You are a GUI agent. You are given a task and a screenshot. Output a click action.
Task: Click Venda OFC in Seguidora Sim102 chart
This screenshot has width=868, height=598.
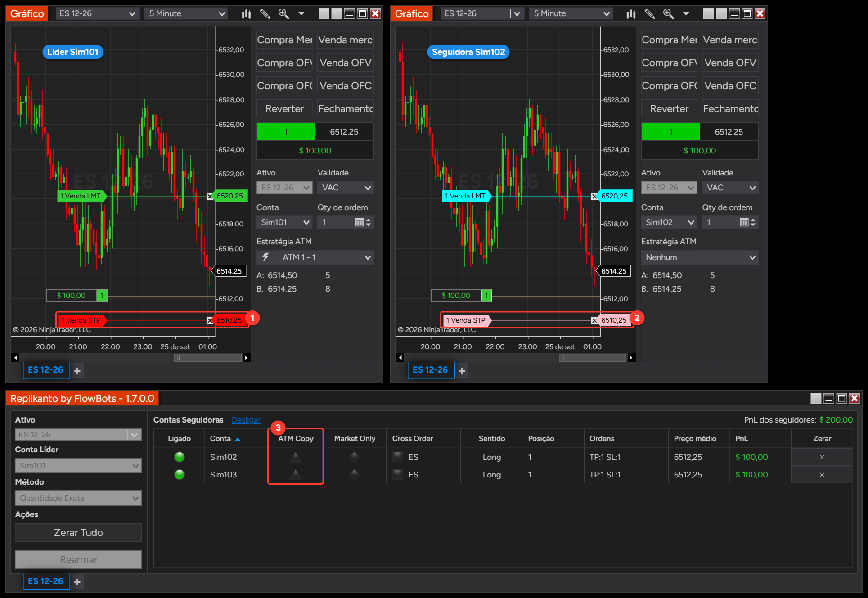(x=730, y=86)
